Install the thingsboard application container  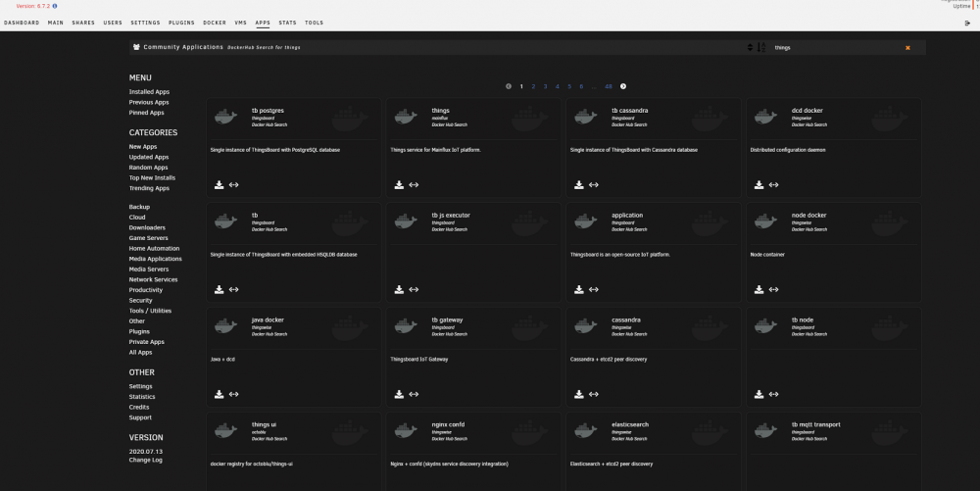[579, 289]
